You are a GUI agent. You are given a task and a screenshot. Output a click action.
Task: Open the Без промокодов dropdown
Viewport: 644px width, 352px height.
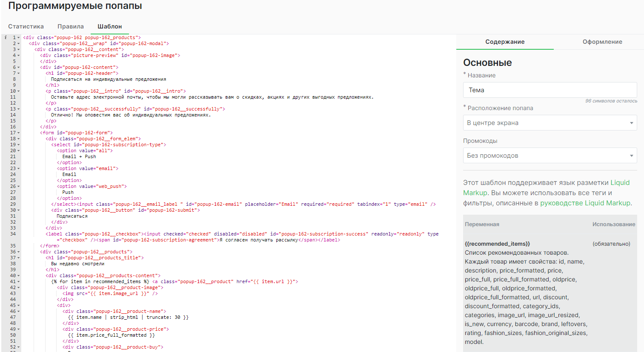click(549, 155)
